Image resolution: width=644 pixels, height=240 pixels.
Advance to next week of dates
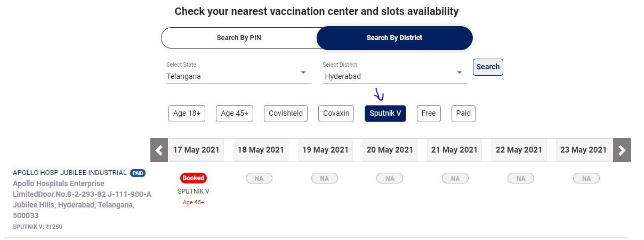(622, 150)
